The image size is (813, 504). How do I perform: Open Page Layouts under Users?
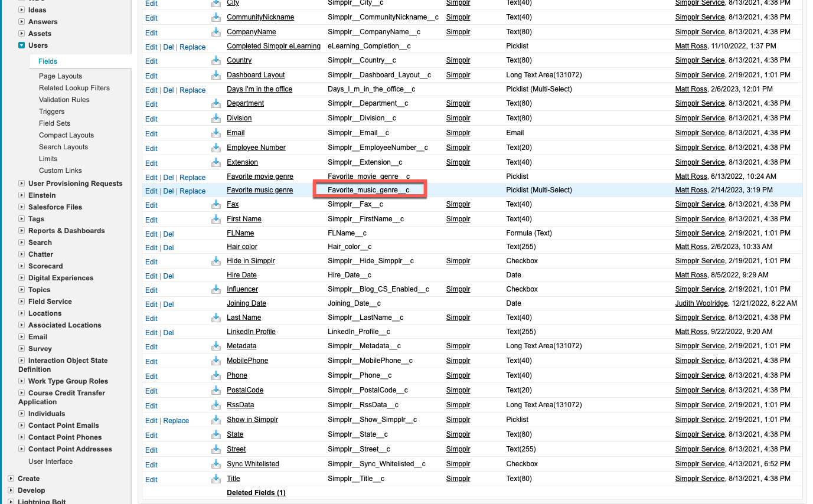click(x=61, y=76)
